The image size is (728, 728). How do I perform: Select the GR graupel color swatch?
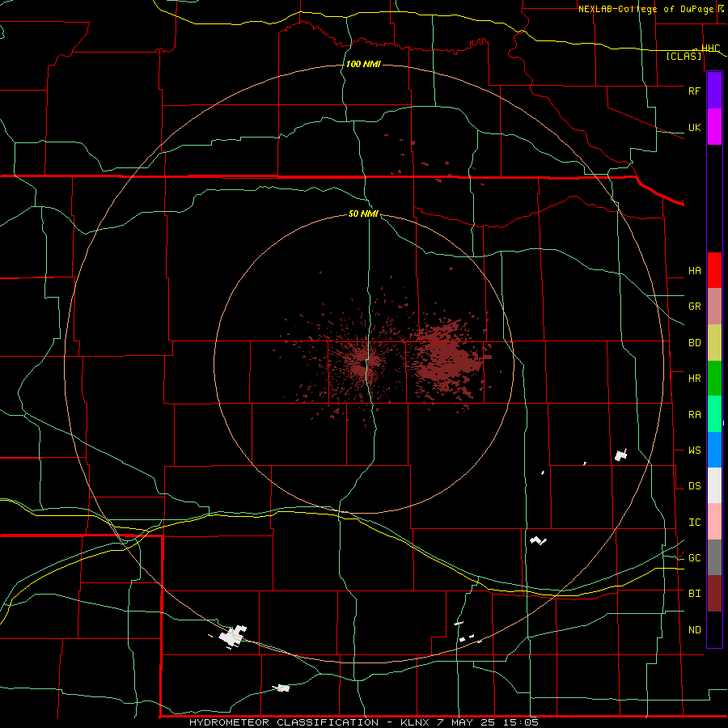point(714,307)
